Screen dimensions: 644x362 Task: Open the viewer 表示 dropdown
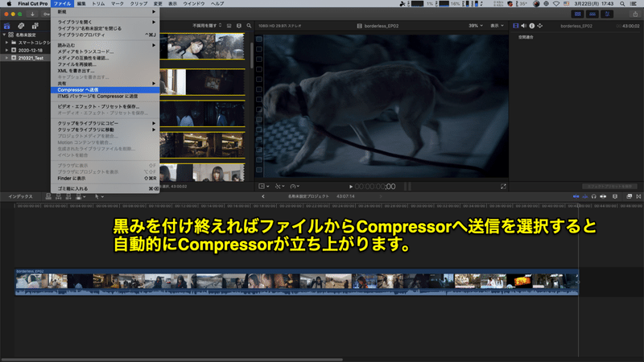coord(497,26)
